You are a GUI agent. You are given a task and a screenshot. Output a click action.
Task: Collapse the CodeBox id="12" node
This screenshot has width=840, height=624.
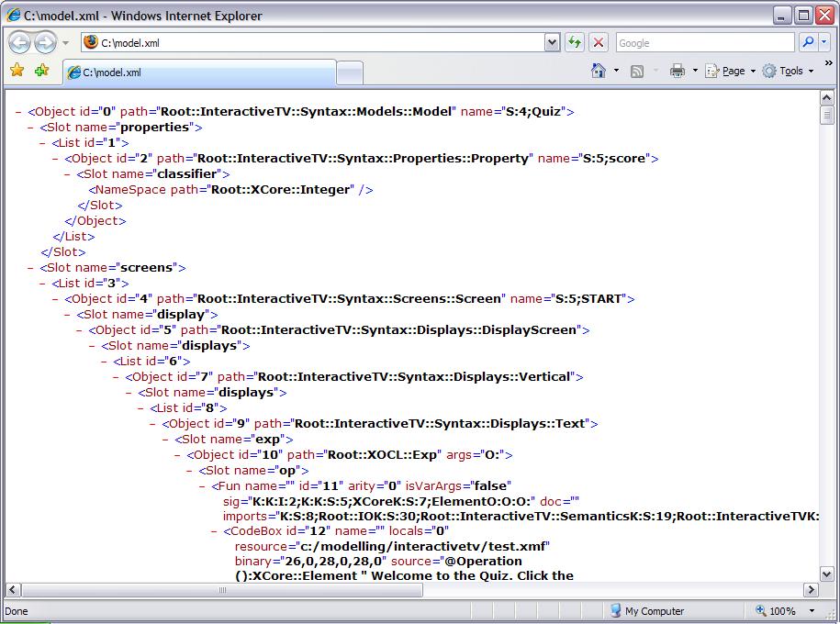tap(214, 531)
